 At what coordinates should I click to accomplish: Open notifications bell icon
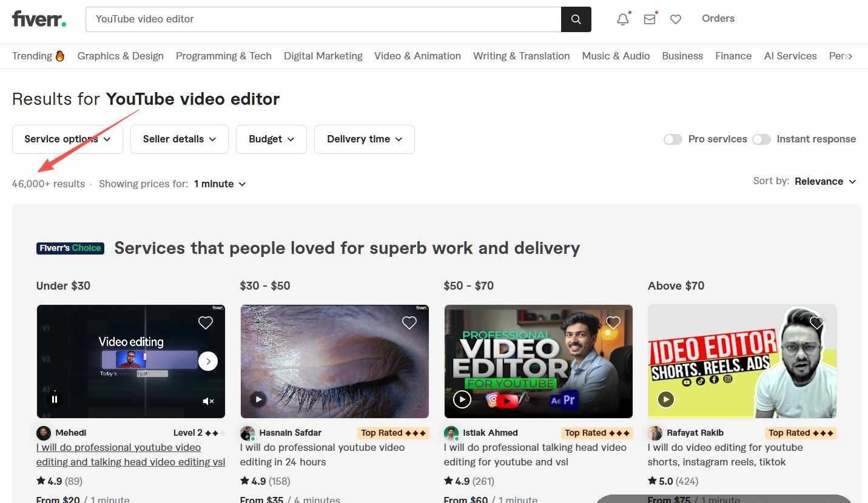[x=623, y=19]
